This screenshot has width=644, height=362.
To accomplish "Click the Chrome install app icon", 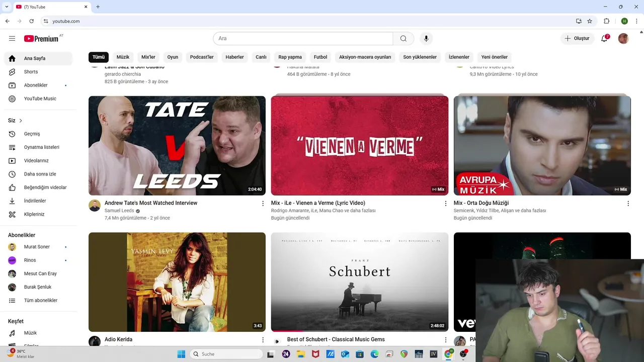I will [579, 21].
